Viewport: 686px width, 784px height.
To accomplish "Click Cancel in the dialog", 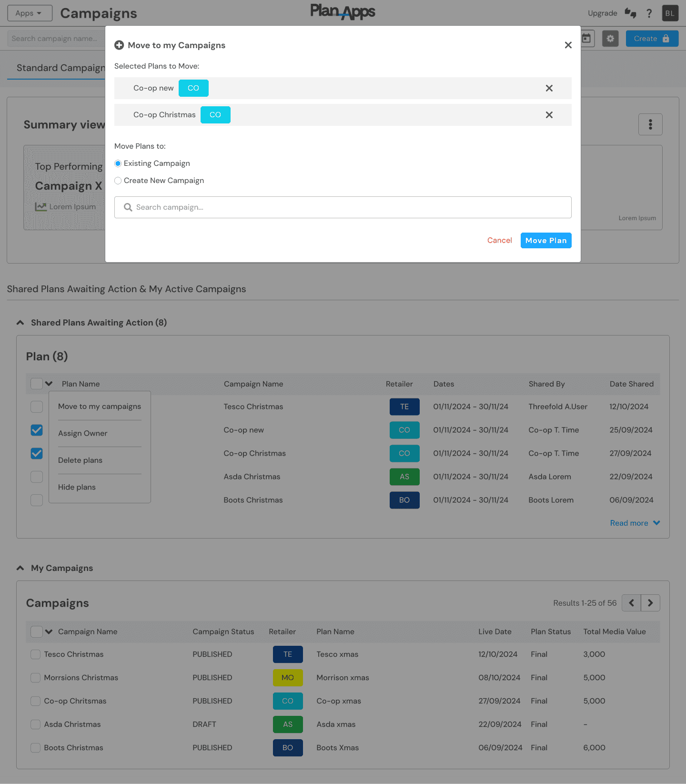I will [x=499, y=241].
